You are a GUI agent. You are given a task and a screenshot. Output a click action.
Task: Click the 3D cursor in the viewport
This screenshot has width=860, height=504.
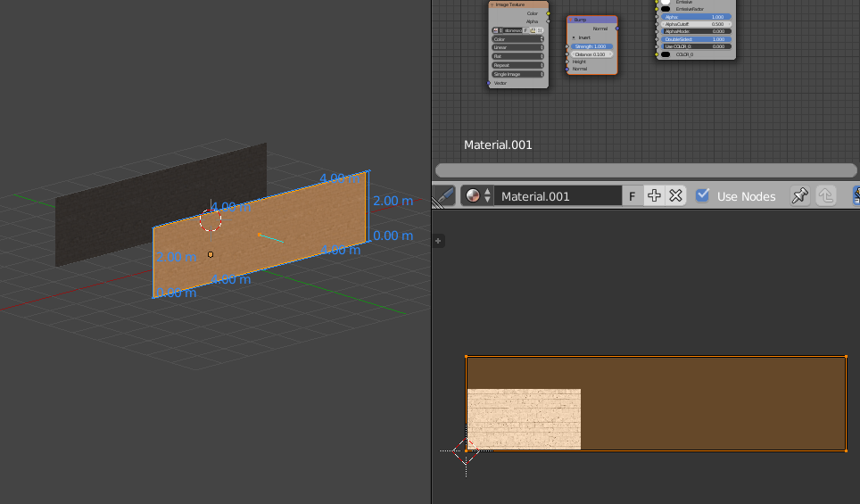tap(211, 220)
